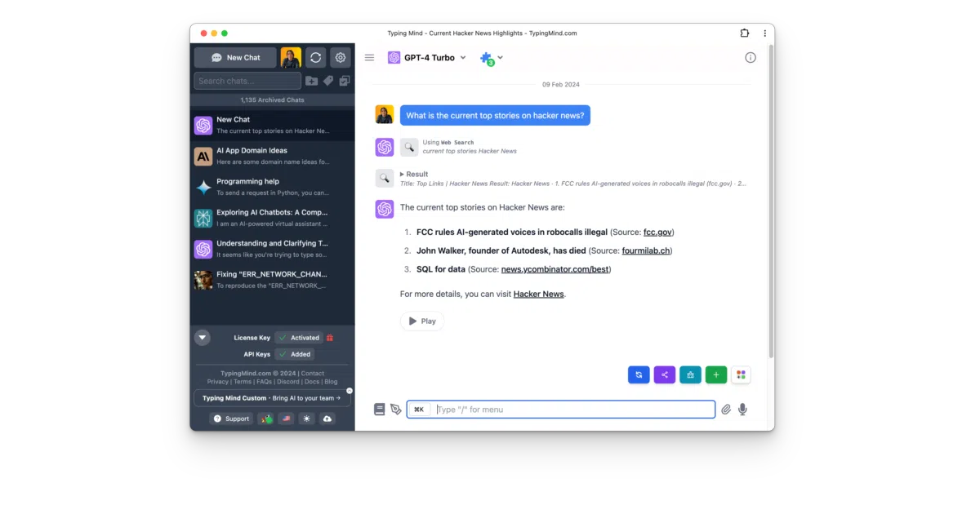Toggle multi-select chats checkbox icon
Image resolution: width=980 pixels, height=514 pixels.
[x=345, y=81]
